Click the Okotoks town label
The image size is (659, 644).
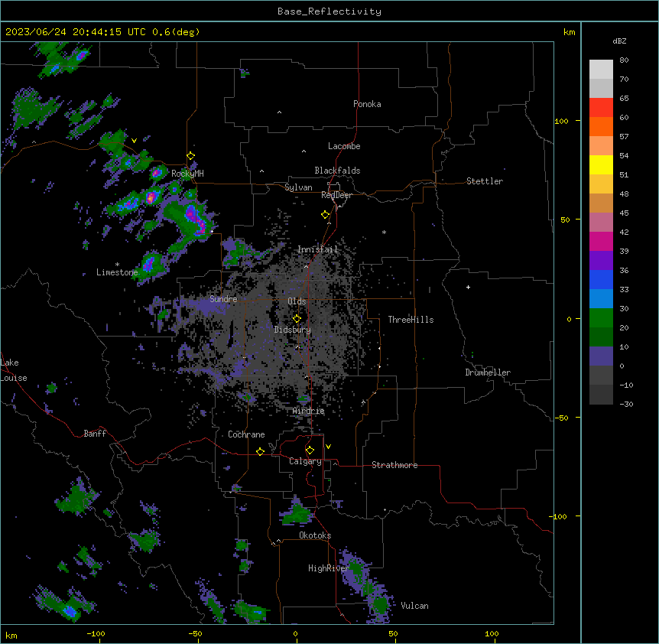[315, 535]
